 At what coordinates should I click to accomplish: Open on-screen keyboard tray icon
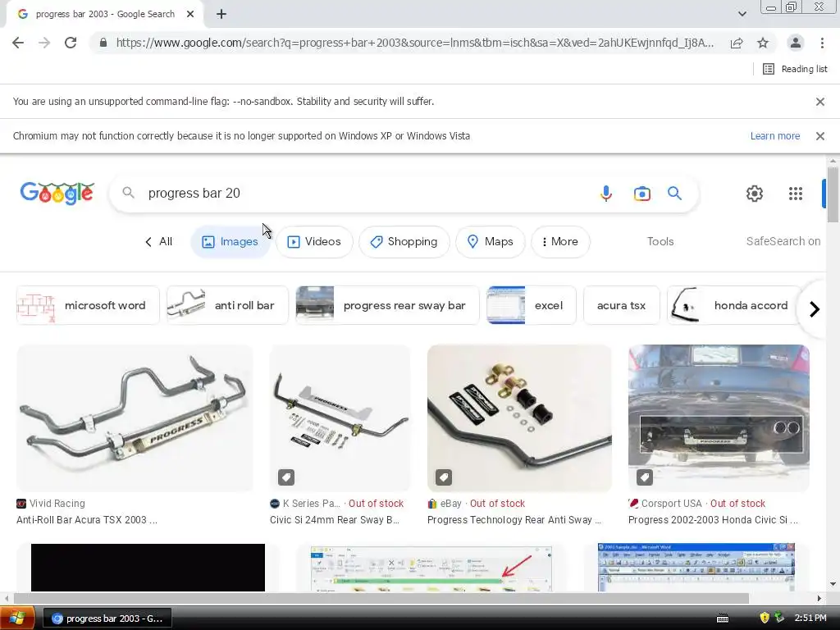pyautogui.click(x=723, y=619)
